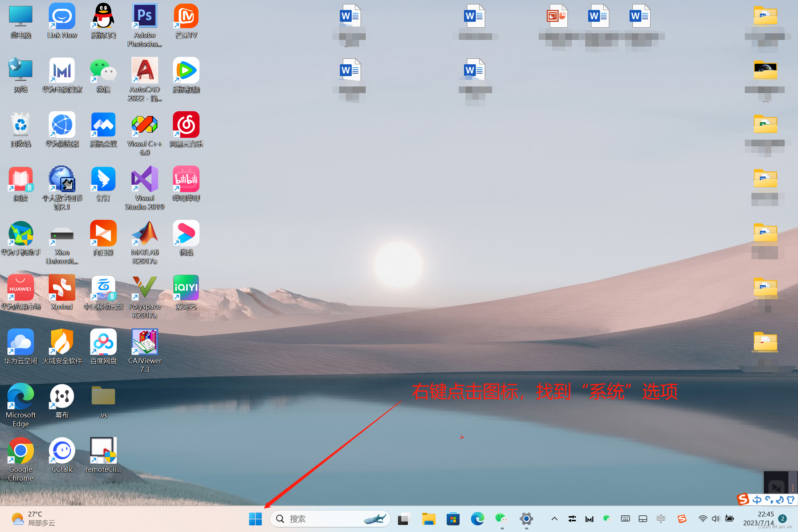Open the taskbar File Explorer

(x=429, y=519)
